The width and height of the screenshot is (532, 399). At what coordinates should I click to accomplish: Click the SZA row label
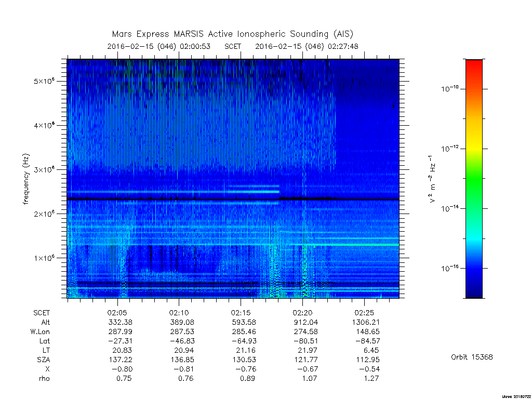click(x=44, y=360)
